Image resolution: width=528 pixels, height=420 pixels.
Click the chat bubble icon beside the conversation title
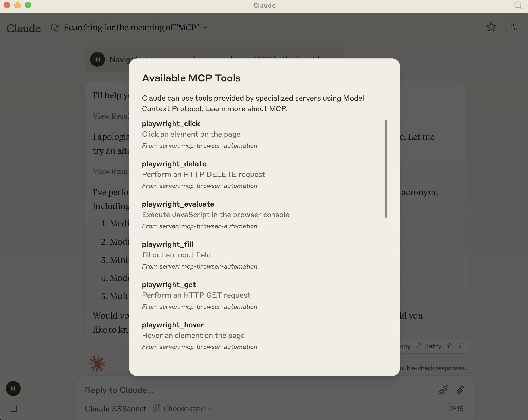[x=55, y=27]
